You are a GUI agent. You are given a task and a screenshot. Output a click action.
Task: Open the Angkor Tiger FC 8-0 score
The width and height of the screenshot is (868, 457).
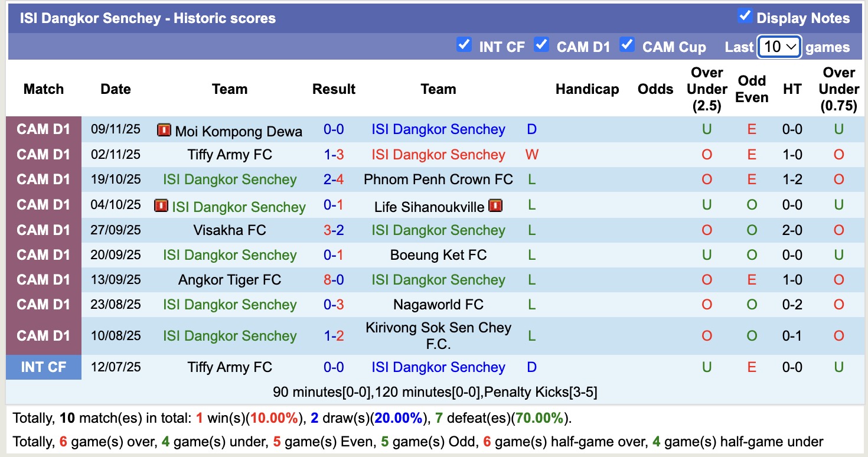pos(334,280)
